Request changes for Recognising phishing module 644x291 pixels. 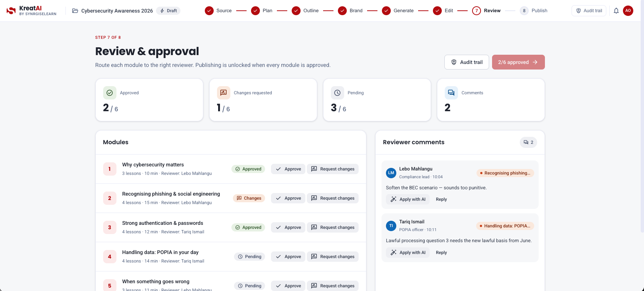click(333, 198)
